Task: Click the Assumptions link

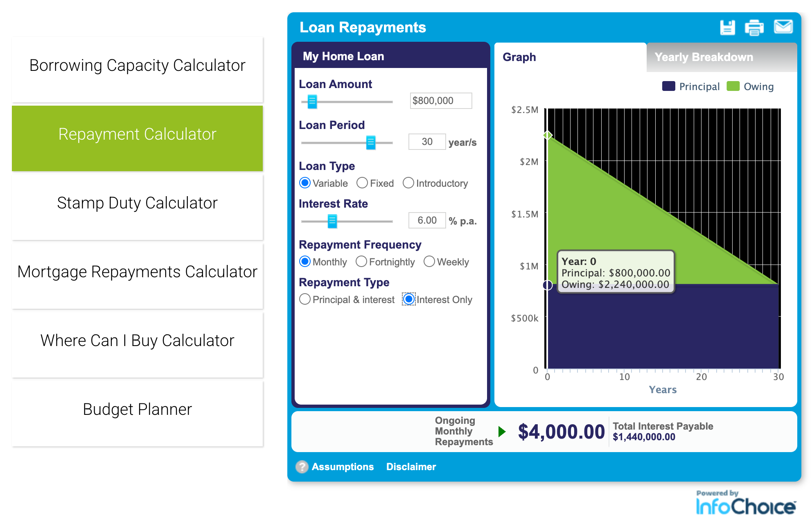Action: pos(343,467)
